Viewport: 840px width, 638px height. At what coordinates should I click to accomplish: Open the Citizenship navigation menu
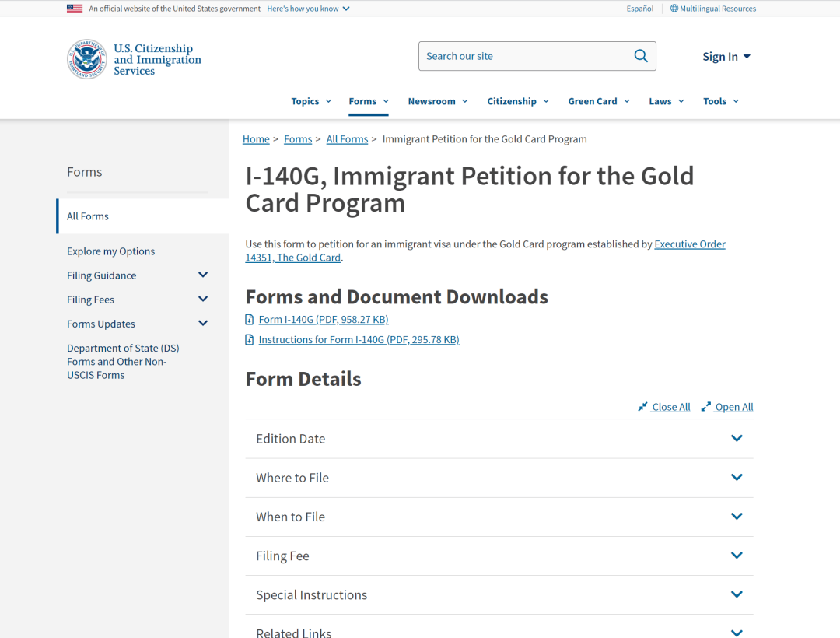click(x=517, y=101)
